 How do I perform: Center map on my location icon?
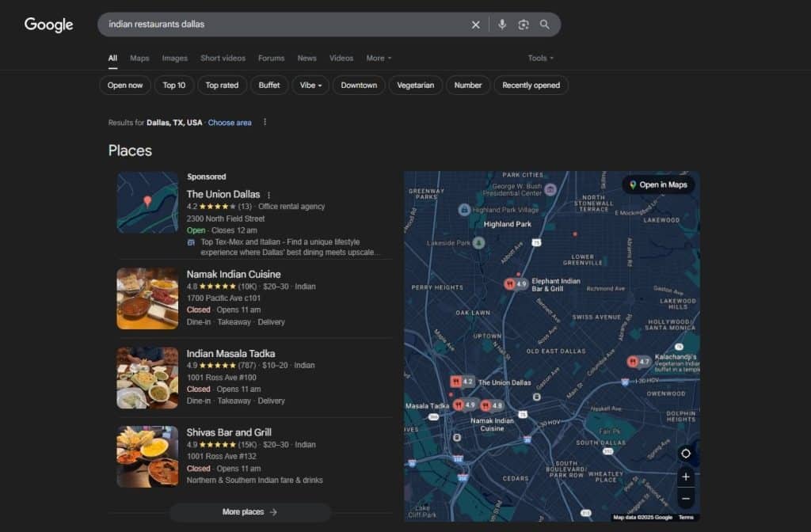(x=685, y=454)
